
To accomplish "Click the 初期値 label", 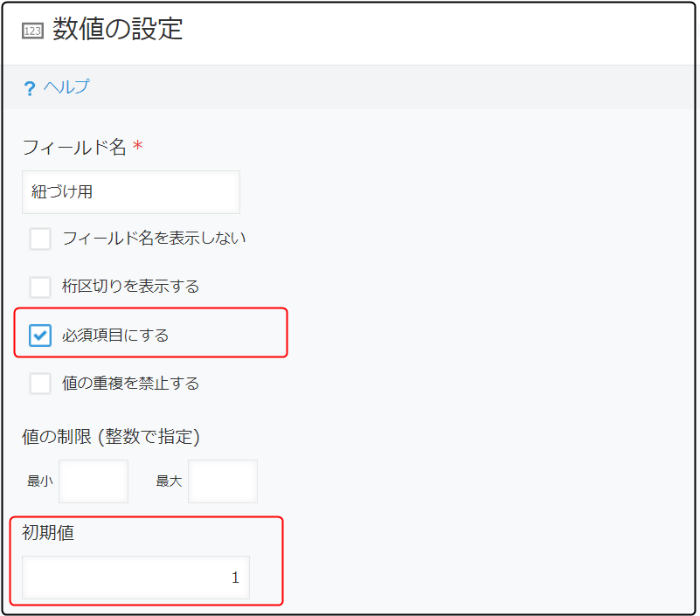I will point(48,532).
